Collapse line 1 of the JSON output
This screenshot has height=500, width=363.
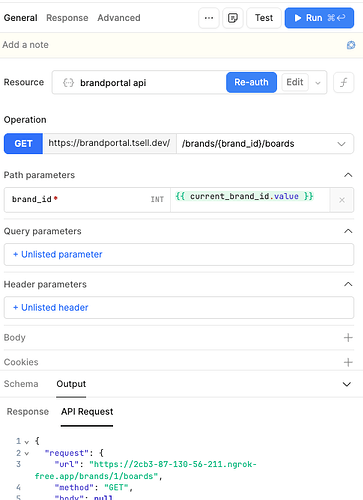(27, 442)
